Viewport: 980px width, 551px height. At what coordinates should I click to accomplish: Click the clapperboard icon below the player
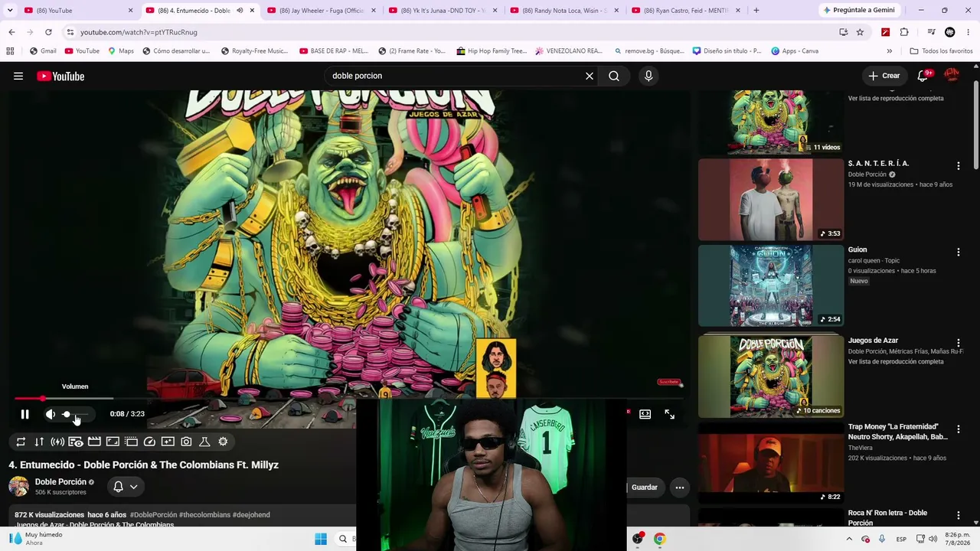pyautogui.click(x=94, y=442)
